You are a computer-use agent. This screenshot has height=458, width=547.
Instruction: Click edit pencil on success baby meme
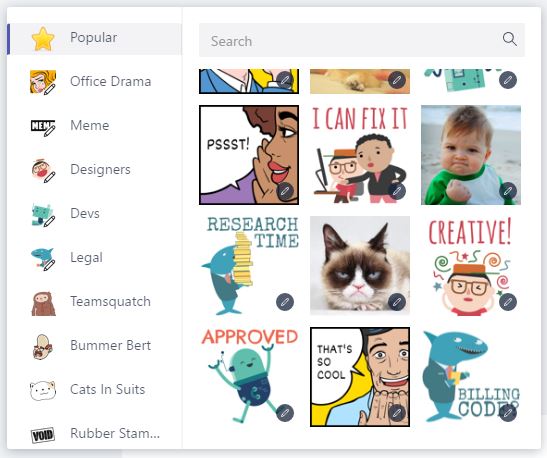[x=508, y=191]
